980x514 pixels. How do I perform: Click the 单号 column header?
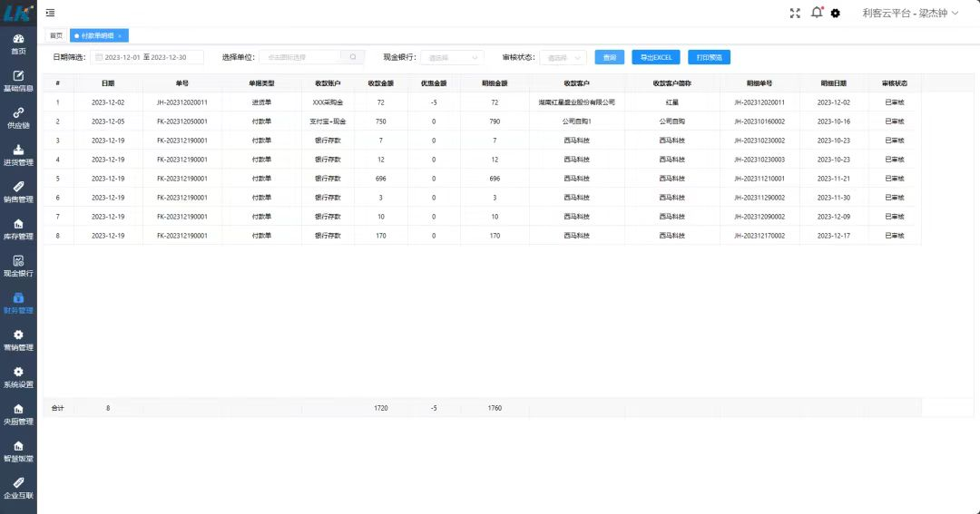coord(181,83)
